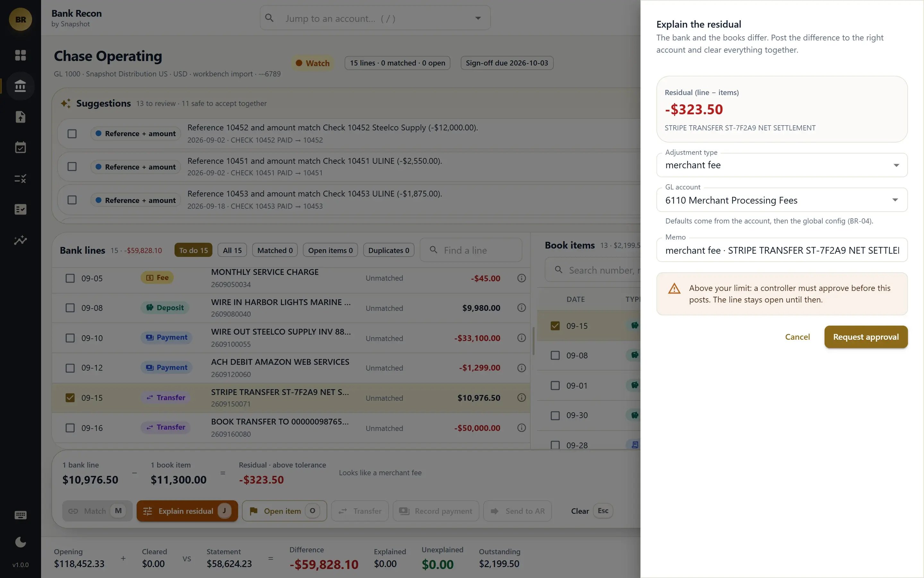
Task: Click the Book items search field
Action: (x=592, y=270)
